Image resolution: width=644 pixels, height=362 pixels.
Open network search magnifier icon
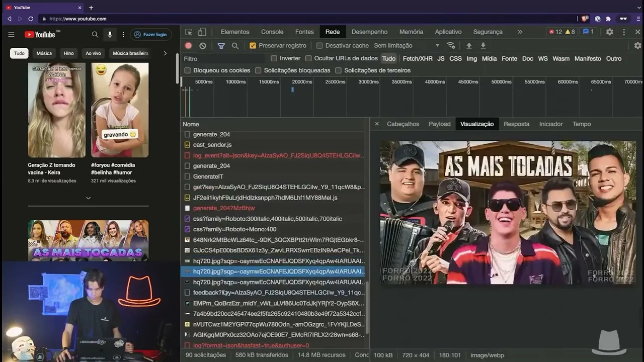235,45
